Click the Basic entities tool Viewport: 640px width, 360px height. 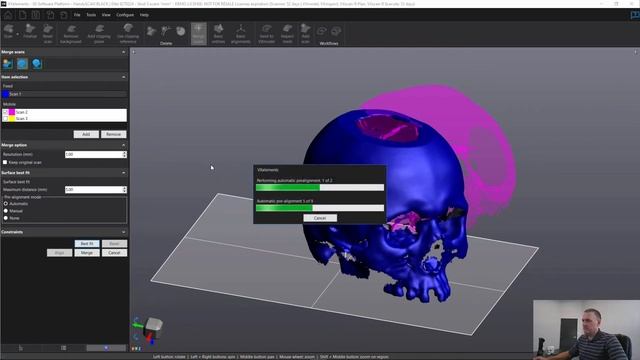(x=218, y=33)
